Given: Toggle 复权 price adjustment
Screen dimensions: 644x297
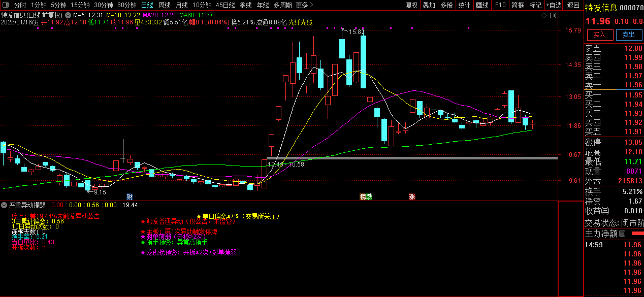Looking at the screenshot, I should tap(411, 5).
